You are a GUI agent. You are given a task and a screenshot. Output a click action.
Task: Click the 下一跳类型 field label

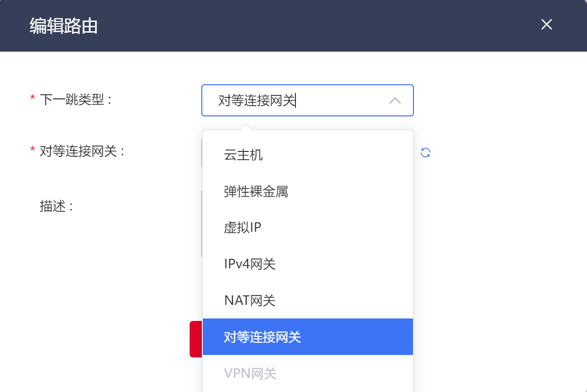pos(76,100)
